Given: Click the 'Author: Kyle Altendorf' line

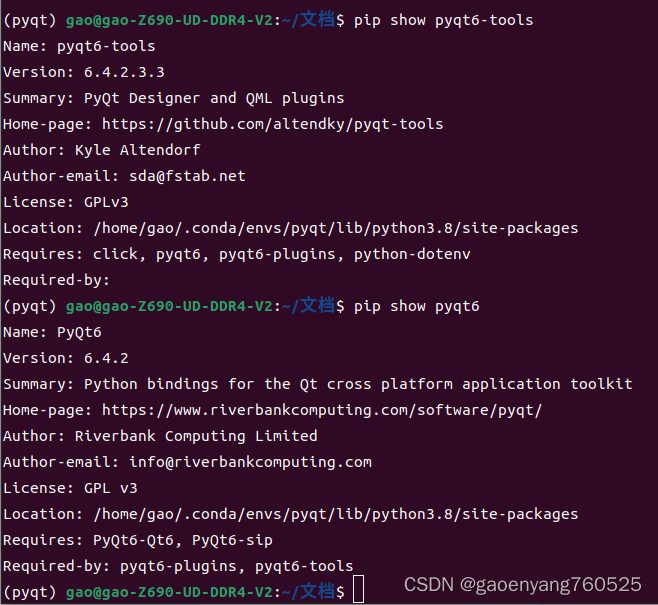Looking at the screenshot, I should click(102, 150).
